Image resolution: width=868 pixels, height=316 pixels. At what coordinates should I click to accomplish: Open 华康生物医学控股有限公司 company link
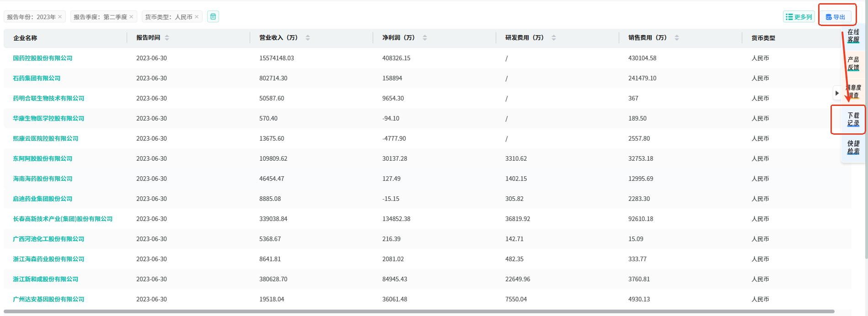pos(48,118)
